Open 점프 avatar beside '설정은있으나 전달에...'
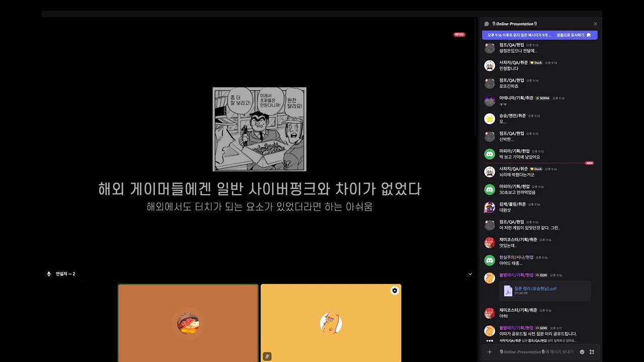Viewport: 644px width, 362px height. click(490, 48)
